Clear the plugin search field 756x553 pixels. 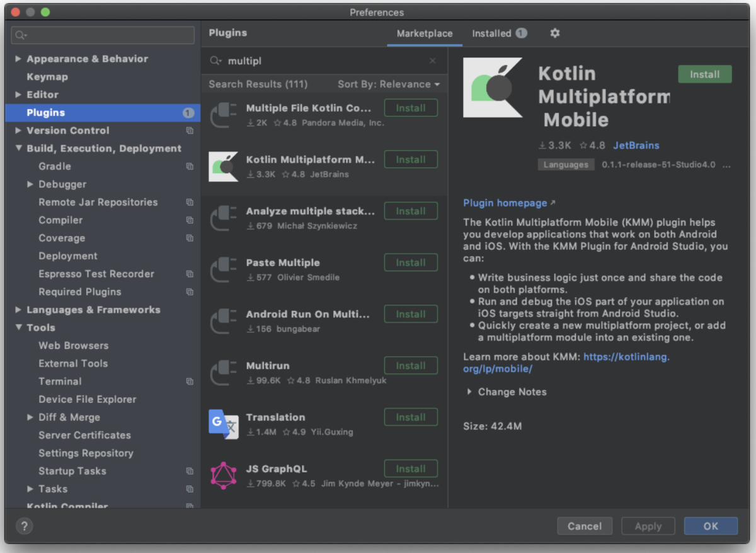pos(432,61)
